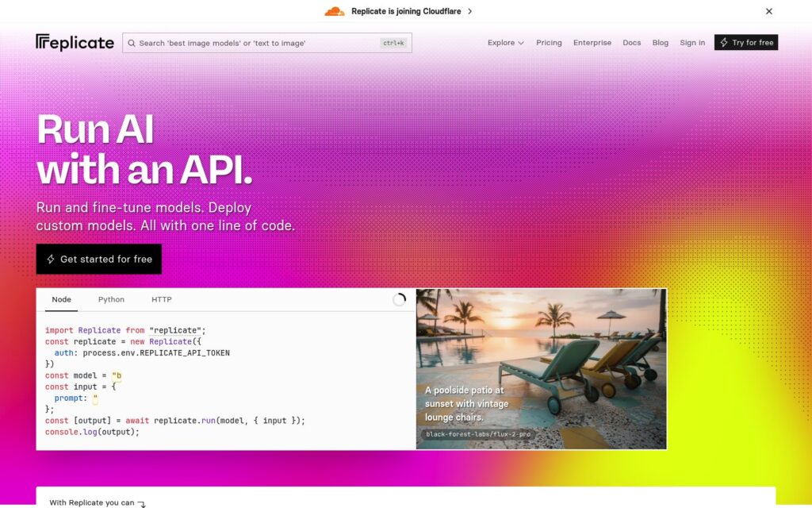
Task: Click the poolside patio prompt caption
Action: tap(466, 404)
